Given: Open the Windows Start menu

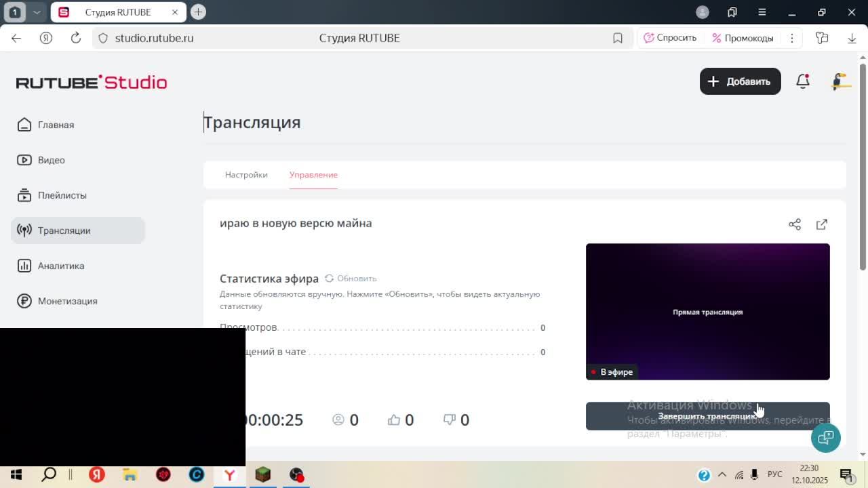Looking at the screenshot, I should (x=16, y=474).
